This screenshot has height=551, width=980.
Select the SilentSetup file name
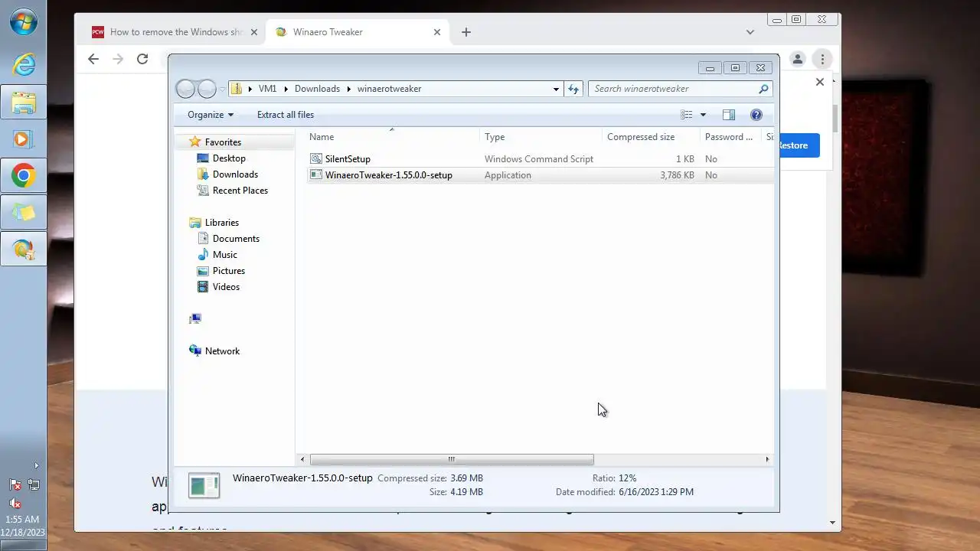pos(348,158)
